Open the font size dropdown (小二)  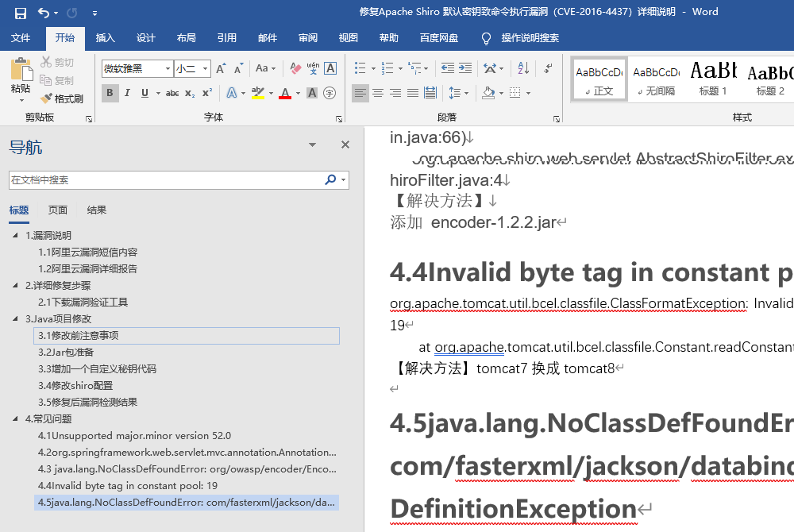click(x=206, y=69)
